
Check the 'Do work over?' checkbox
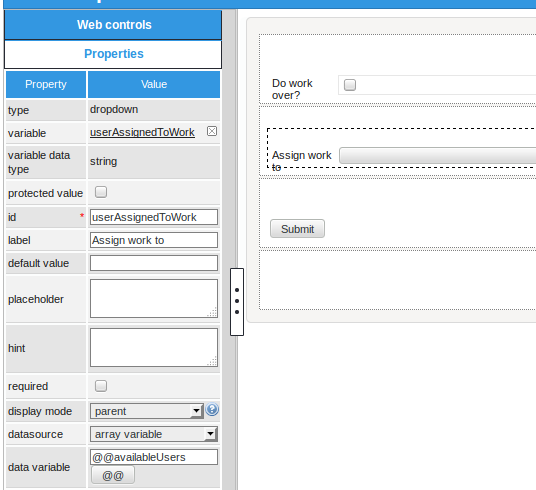350,85
